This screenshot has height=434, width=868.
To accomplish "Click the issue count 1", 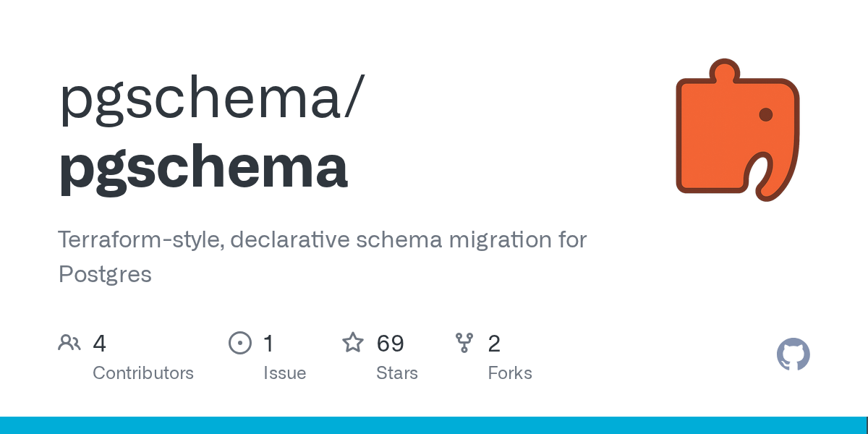I will point(268,344).
